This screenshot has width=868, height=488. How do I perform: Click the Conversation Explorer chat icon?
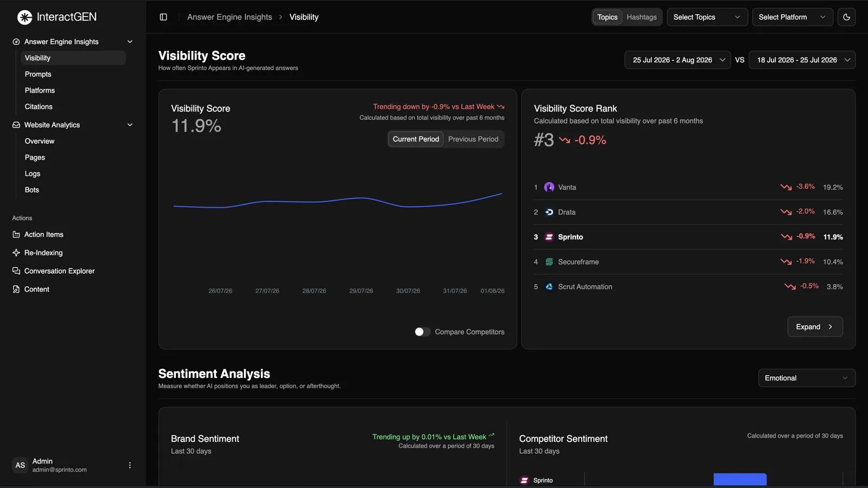point(16,271)
